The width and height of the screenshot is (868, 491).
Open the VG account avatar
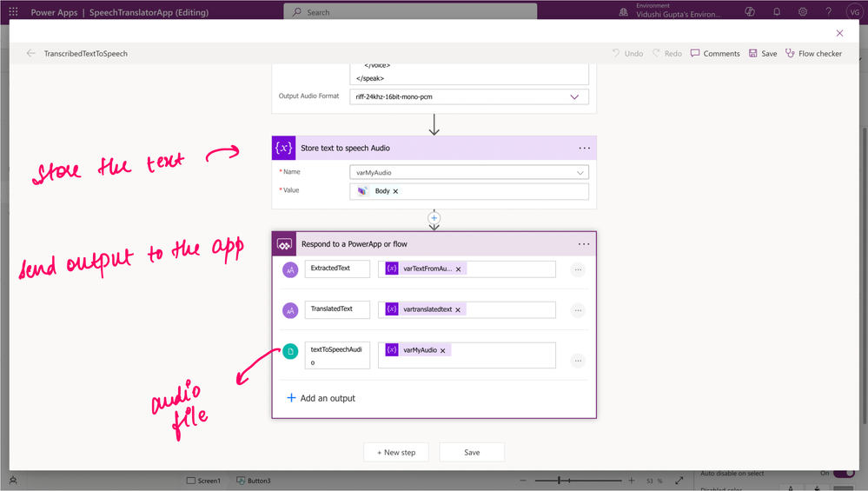pyautogui.click(x=853, y=11)
